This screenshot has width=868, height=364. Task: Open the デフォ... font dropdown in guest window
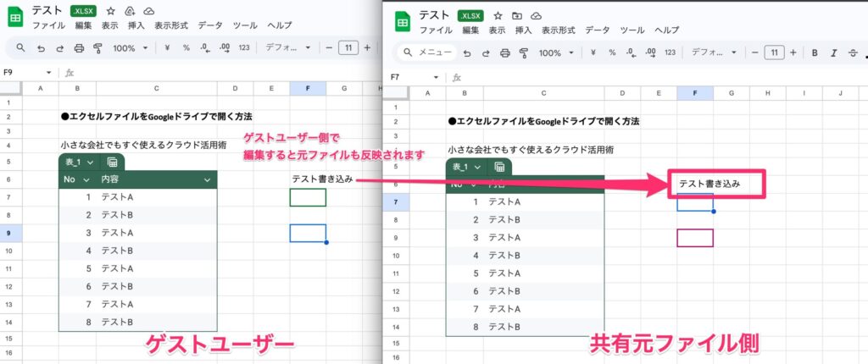pos(289,48)
